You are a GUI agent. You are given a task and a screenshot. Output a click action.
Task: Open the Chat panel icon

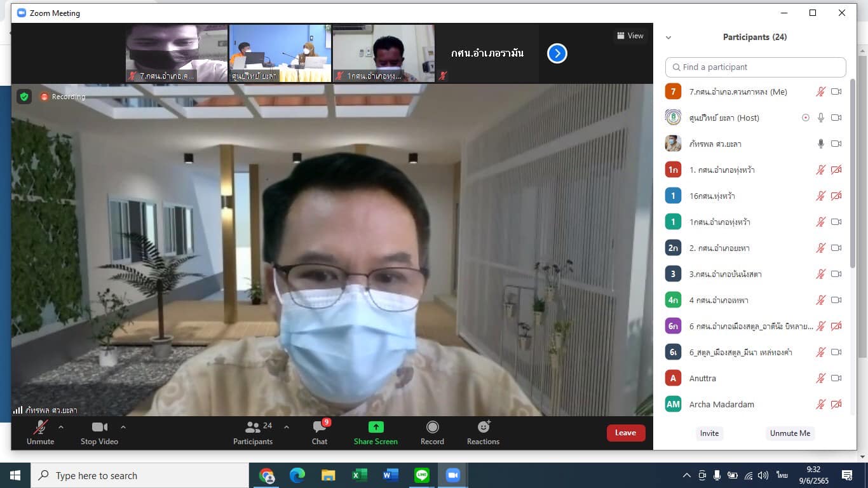[320, 427]
